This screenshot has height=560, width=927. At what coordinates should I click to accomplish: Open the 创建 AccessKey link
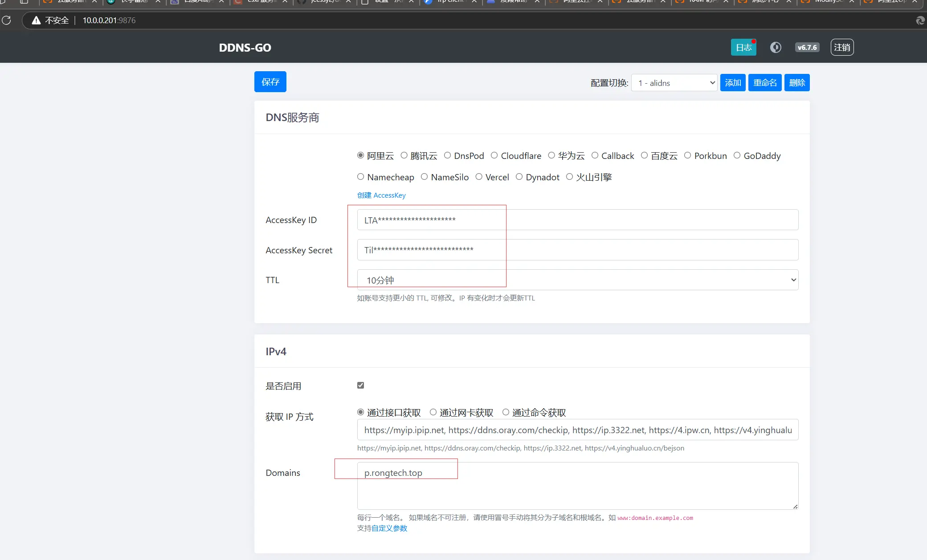click(381, 195)
